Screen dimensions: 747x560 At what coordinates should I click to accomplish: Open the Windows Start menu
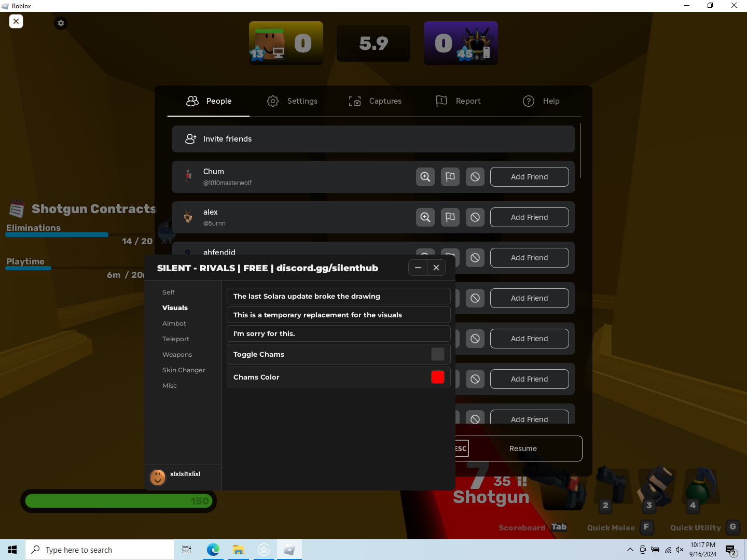pos(12,550)
